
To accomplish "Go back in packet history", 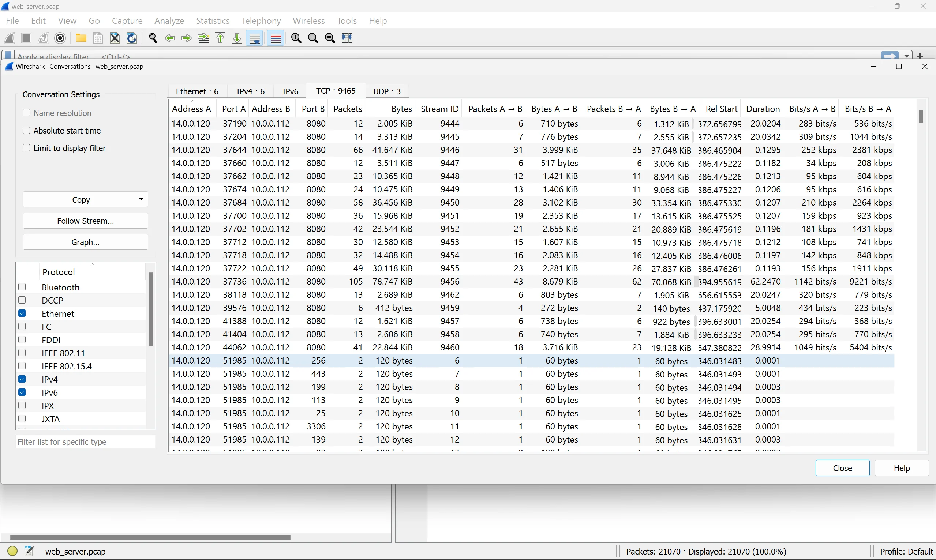I will coord(170,38).
